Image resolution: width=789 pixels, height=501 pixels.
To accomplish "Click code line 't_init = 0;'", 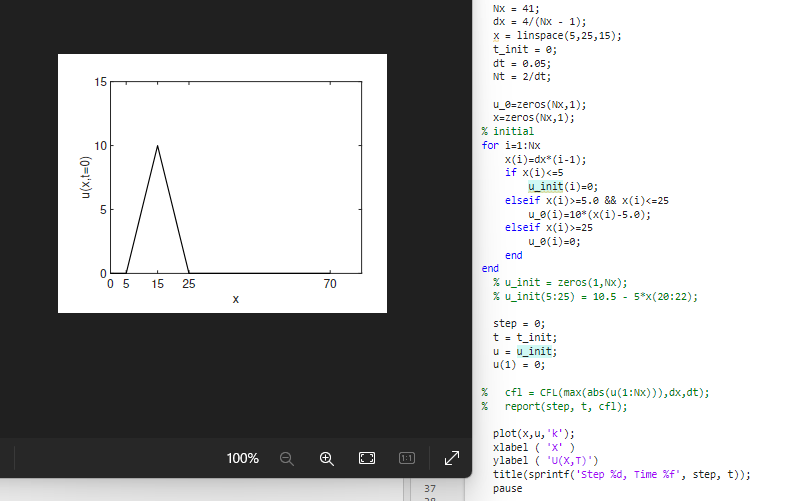I will click(x=525, y=50).
